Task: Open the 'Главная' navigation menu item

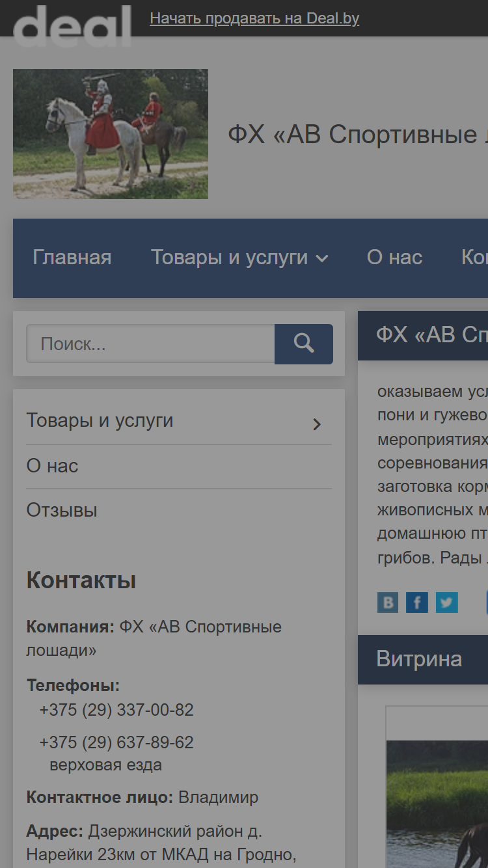Action: click(72, 258)
